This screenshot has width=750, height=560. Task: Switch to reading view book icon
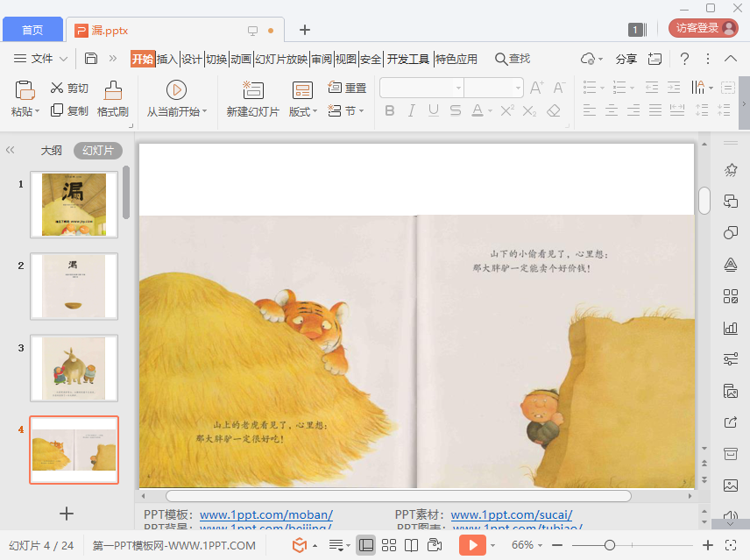[x=411, y=545]
